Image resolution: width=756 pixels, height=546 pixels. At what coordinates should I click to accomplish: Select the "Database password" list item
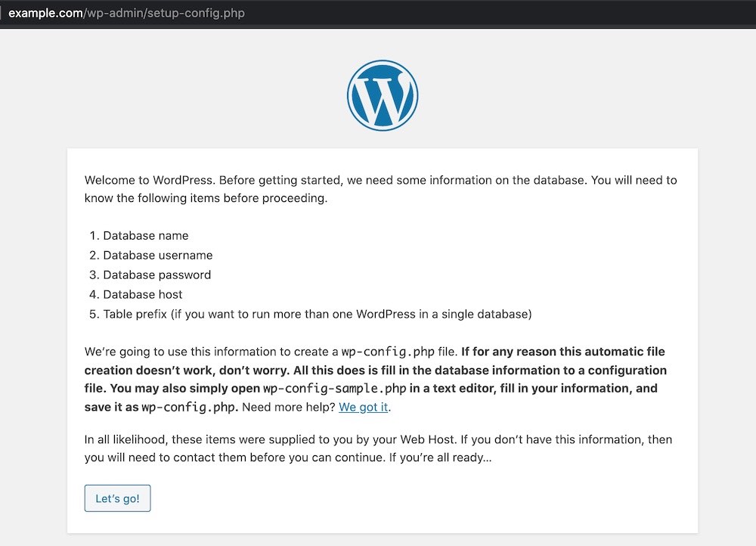click(x=156, y=275)
